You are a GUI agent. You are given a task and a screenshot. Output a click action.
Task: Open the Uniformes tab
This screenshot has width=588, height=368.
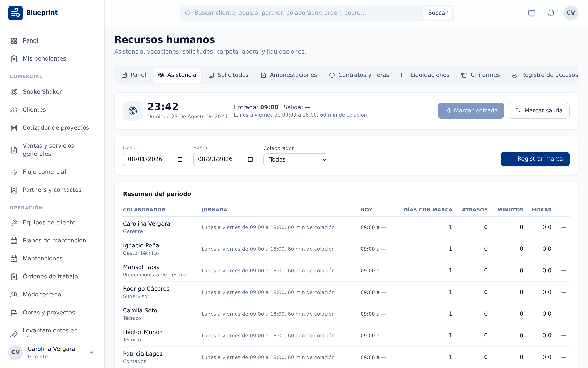pos(480,75)
